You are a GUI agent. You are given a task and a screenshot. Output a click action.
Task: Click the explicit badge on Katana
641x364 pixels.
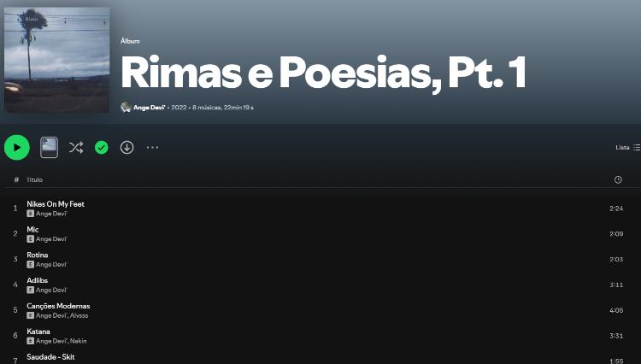(30, 341)
